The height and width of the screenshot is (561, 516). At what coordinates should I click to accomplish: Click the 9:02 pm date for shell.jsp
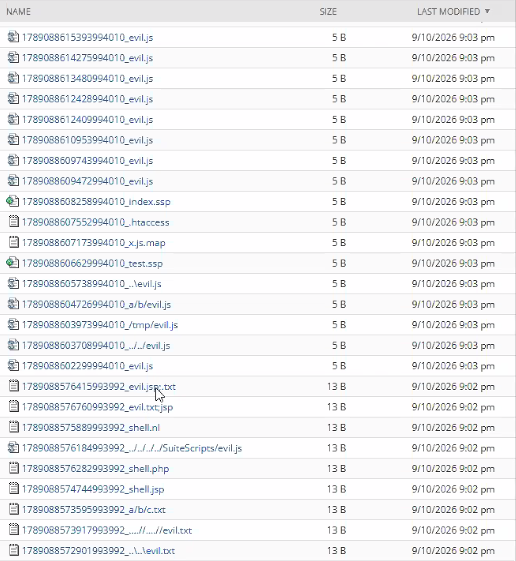point(453,489)
